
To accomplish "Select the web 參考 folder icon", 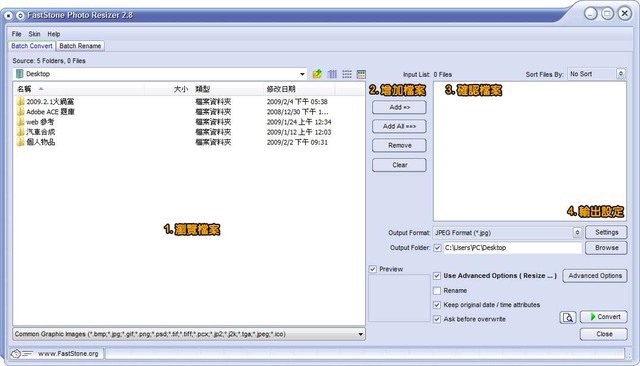I will tap(20, 122).
